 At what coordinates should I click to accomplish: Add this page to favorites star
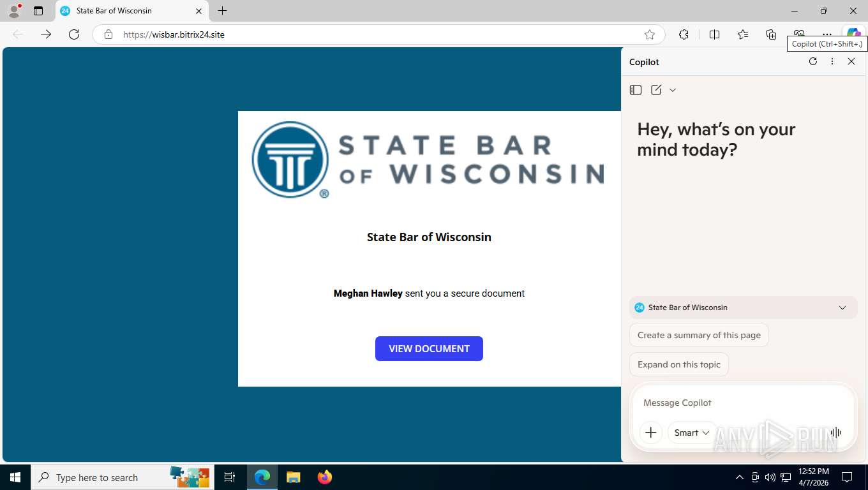[650, 34]
